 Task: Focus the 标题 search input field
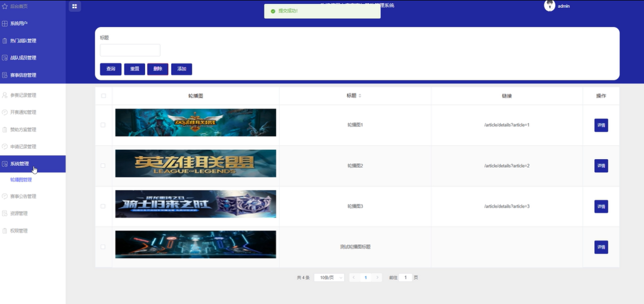[x=130, y=50]
